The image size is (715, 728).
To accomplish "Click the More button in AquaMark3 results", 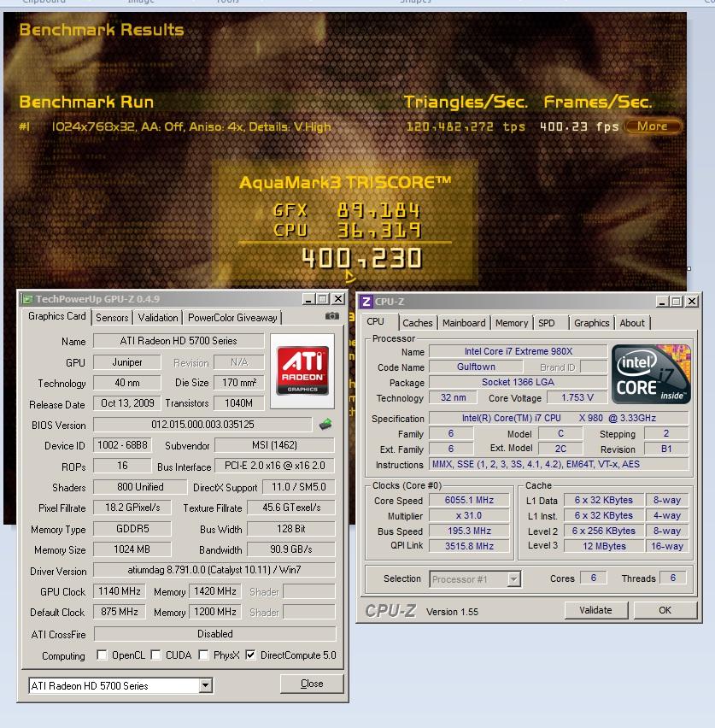I will pos(653,126).
